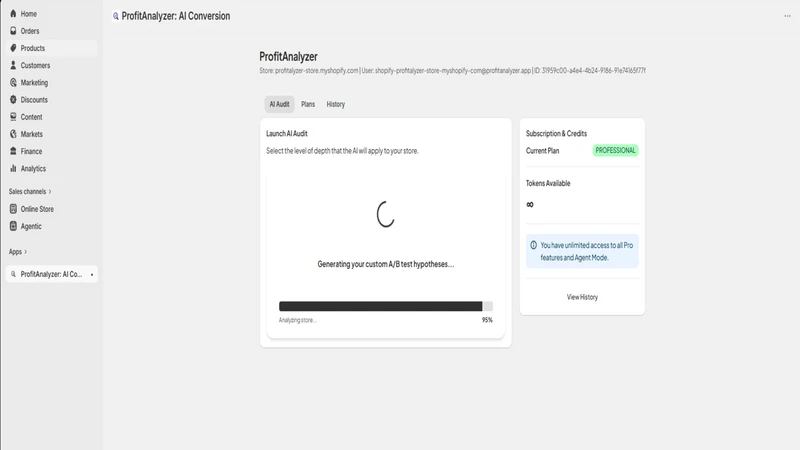800x450 pixels.
Task: Open ProfitAnalyzer: AI Co... app link
Action: tap(51, 274)
